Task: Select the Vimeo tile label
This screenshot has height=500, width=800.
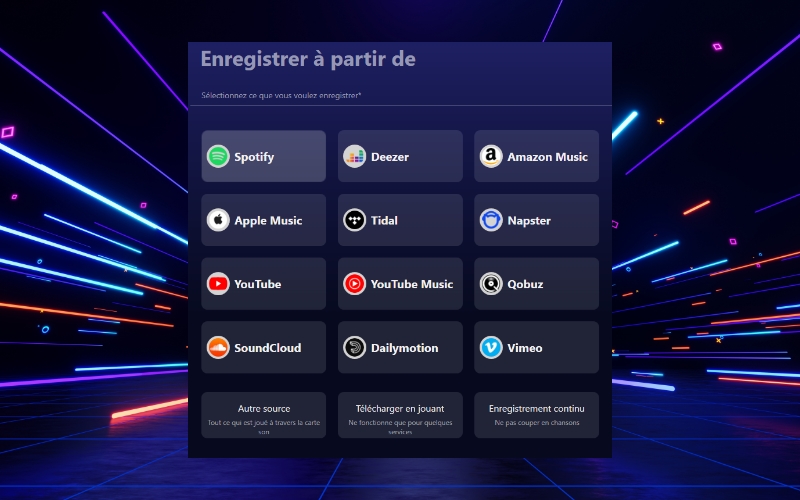Action: (524, 348)
